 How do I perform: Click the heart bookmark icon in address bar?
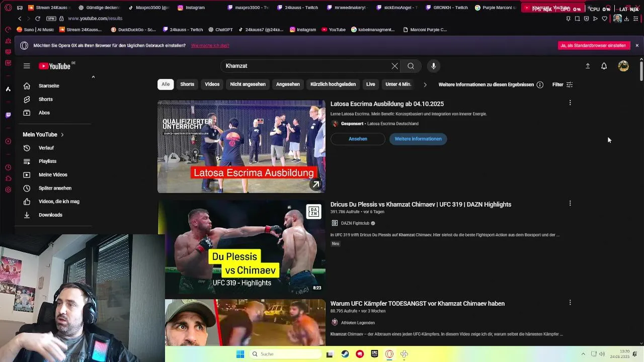pos(604,19)
